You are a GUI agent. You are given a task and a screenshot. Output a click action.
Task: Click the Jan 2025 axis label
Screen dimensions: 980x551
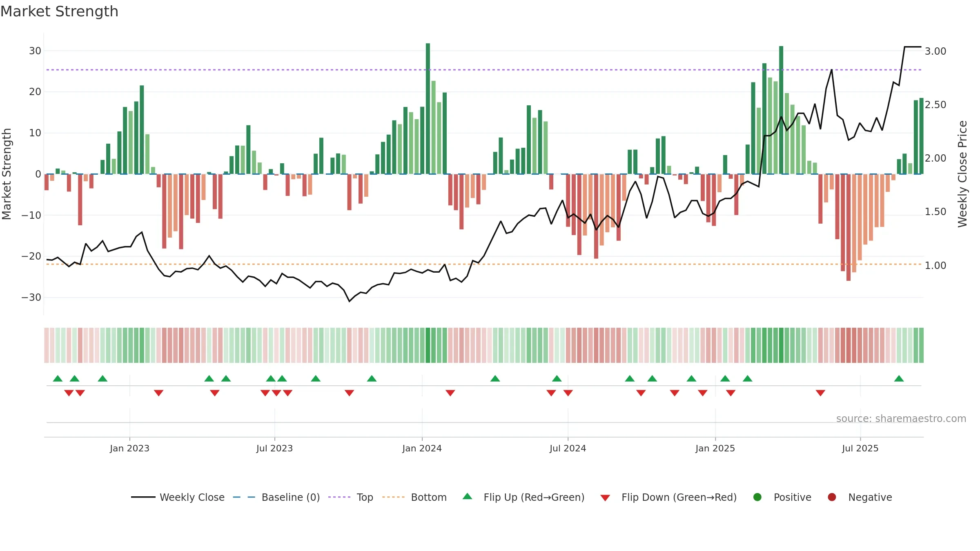[715, 448]
